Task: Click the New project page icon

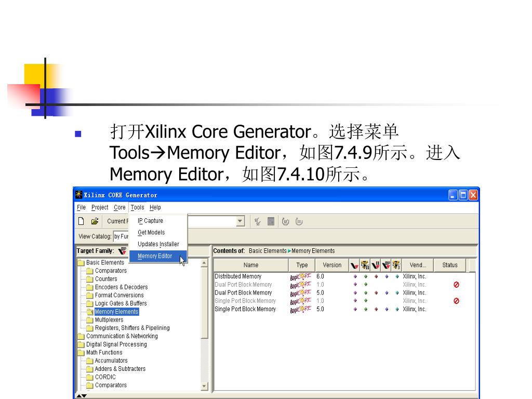Action: tap(81, 221)
